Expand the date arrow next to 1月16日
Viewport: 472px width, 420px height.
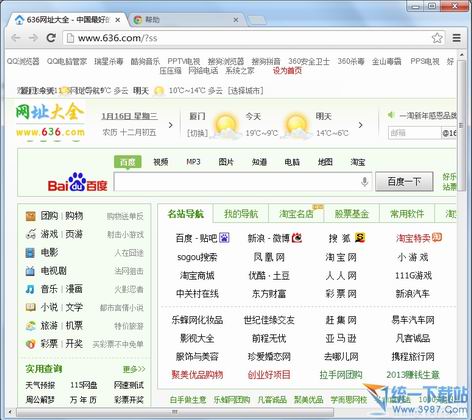pyautogui.click(x=171, y=125)
